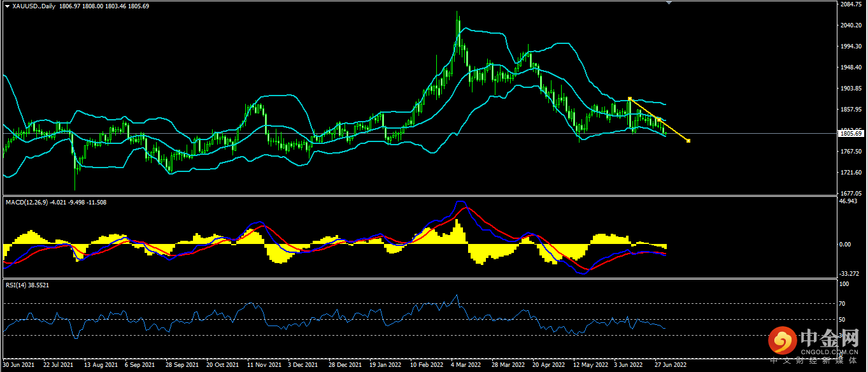
Task: Click the MACD(12,26,9) indicator label
Action: (25, 202)
